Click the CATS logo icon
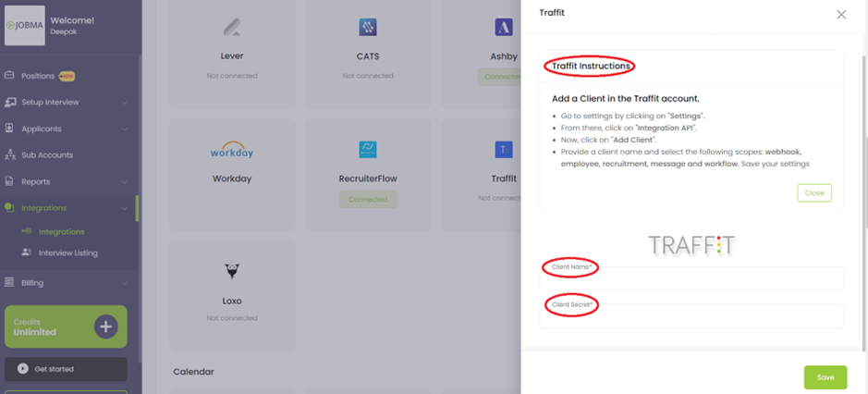This screenshot has width=868, height=394. tap(368, 27)
